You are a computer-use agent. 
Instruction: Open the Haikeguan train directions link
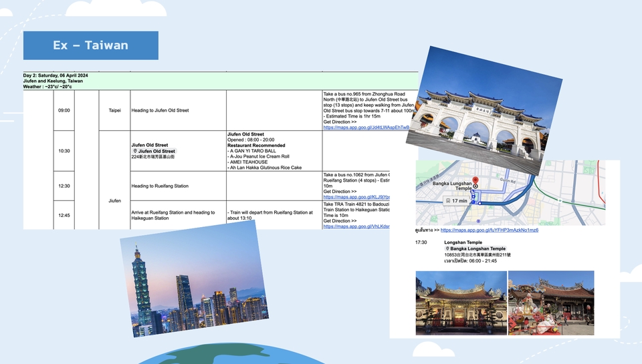(356, 226)
